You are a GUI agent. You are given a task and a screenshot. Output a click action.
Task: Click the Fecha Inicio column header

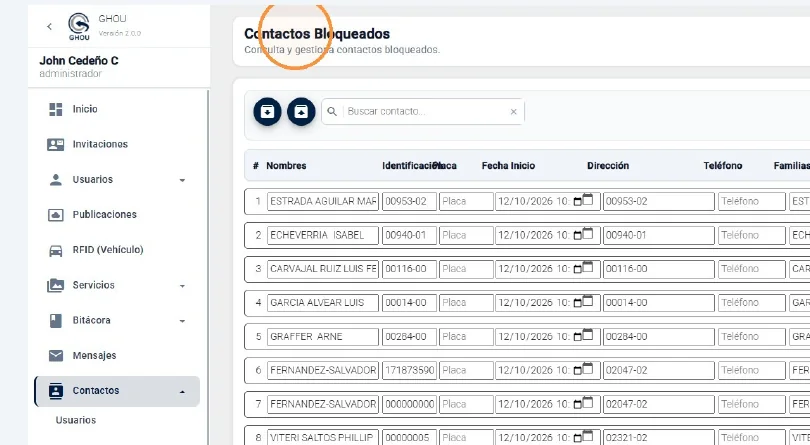click(x=508, y=166)
